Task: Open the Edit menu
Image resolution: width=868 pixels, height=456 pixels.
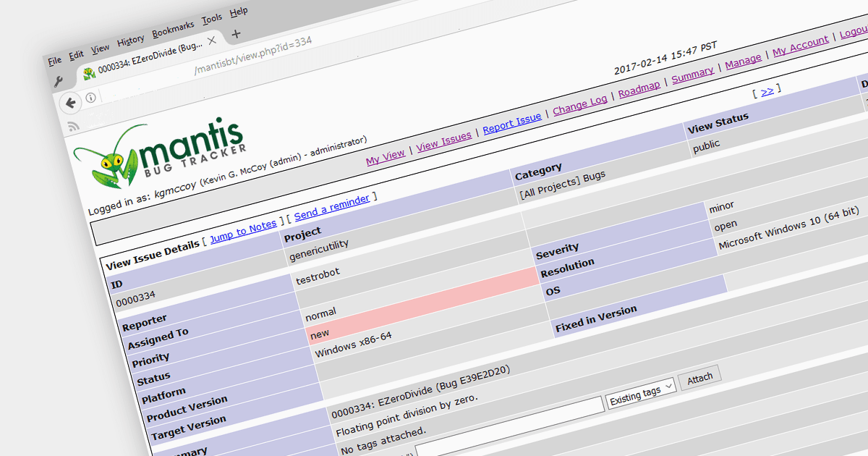Action: pos(77,55)
